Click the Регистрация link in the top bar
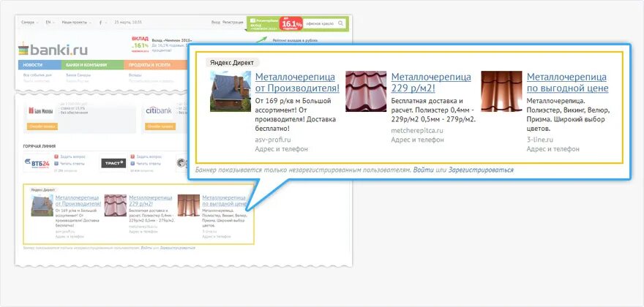 click(x=233, y=22)
